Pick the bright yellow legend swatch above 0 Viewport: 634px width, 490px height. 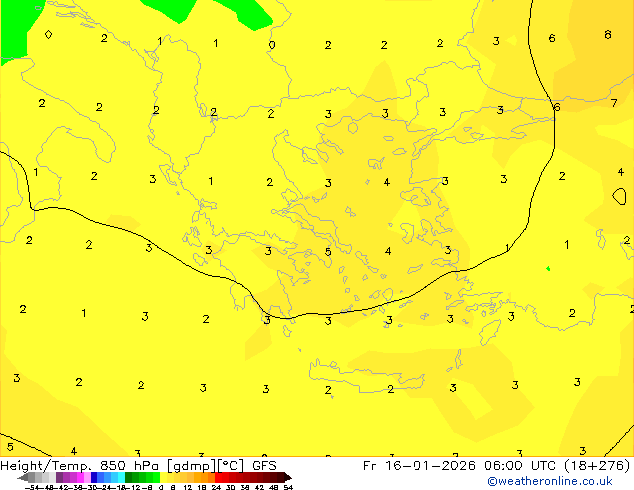[163, 477]
